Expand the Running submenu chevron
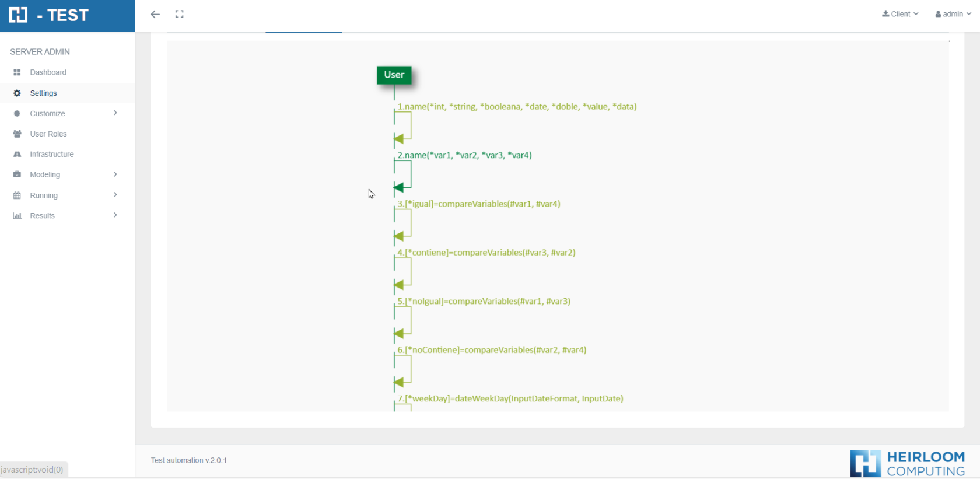980x479 pixels. tap(116, 195)
